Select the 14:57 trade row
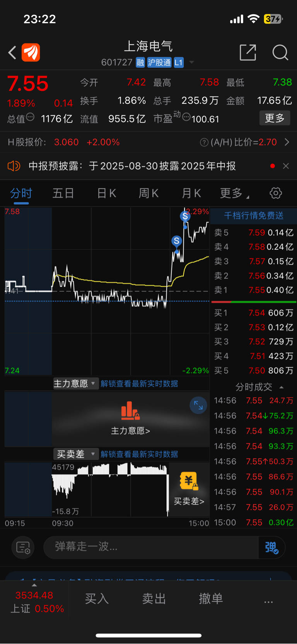This screenshot has height=644, width=297. [x=254, y=507]
